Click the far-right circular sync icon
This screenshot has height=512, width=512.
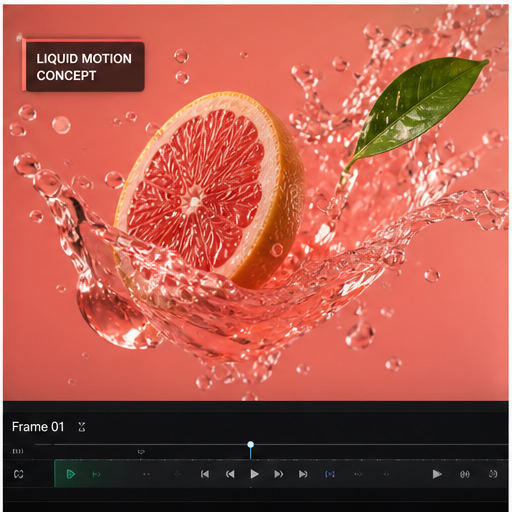point(493,474)
